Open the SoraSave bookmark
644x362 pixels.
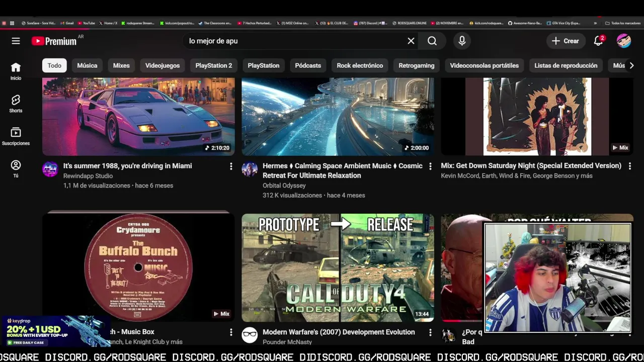39,23
